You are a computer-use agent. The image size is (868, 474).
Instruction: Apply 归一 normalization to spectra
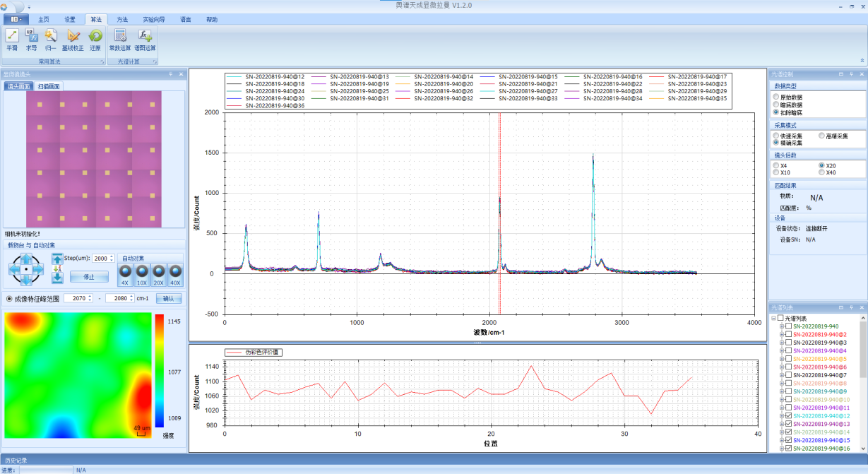coord(51,40)
